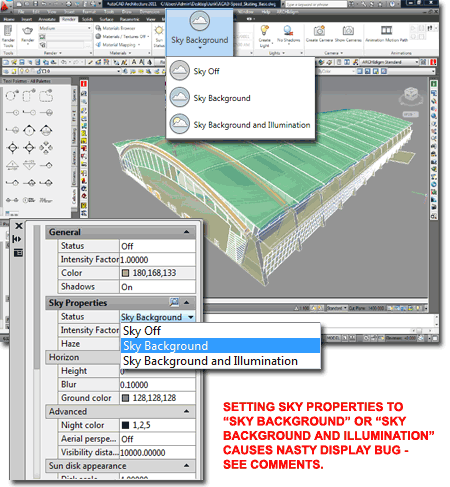Switch to the Annotate ribbon tab
450x487 pixels.
coord(47,19)
